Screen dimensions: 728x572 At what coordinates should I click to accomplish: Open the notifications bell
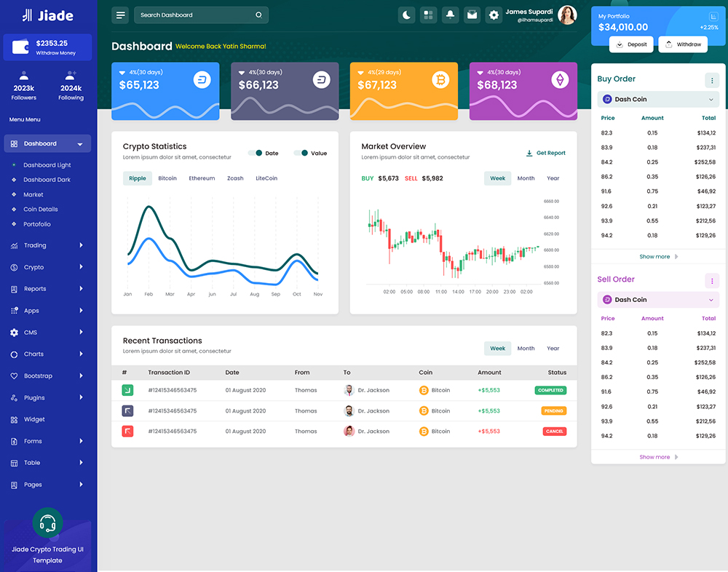450,15
